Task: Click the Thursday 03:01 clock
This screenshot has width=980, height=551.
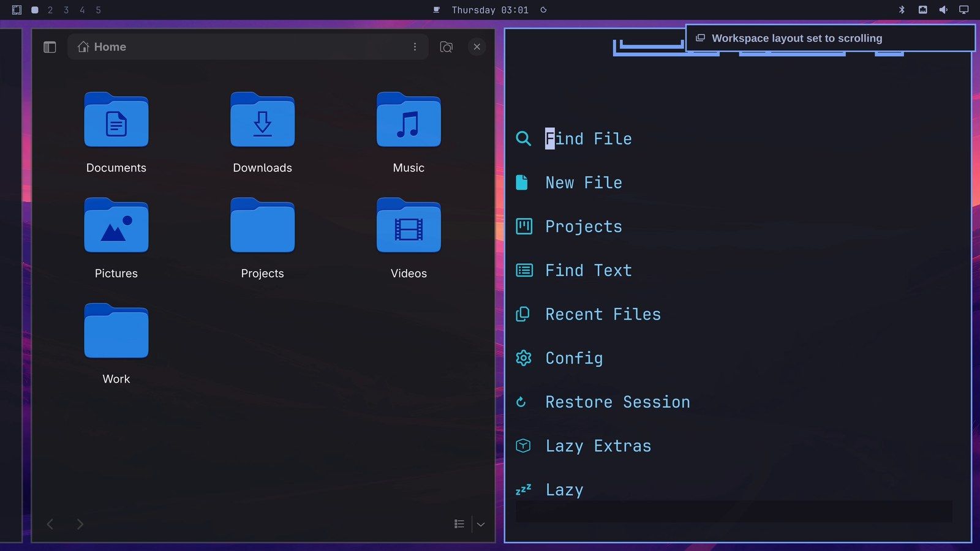Action: click(x=490, y=10)
